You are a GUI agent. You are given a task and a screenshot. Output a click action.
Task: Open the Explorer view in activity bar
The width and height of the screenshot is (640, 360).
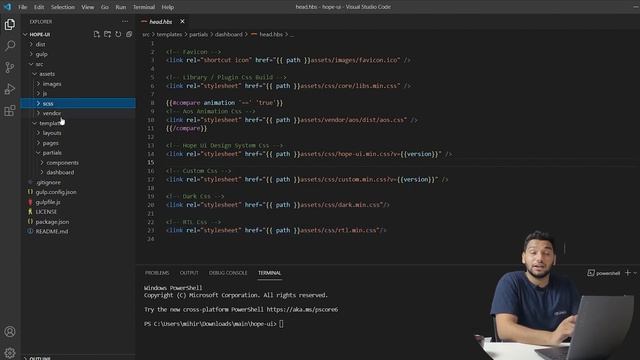pyautogui.click(x=10, y=24)
